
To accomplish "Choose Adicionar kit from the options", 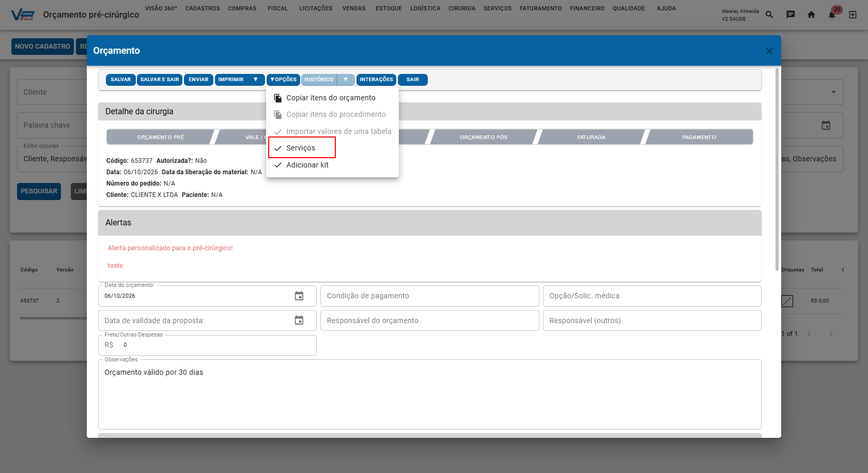I will (x=332, y=165).
